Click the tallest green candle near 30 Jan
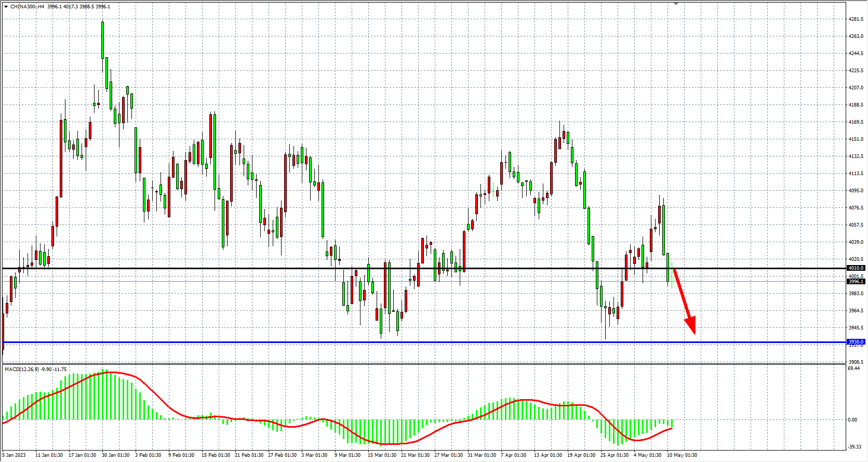 pyautogui.click(x=102, y=40)
